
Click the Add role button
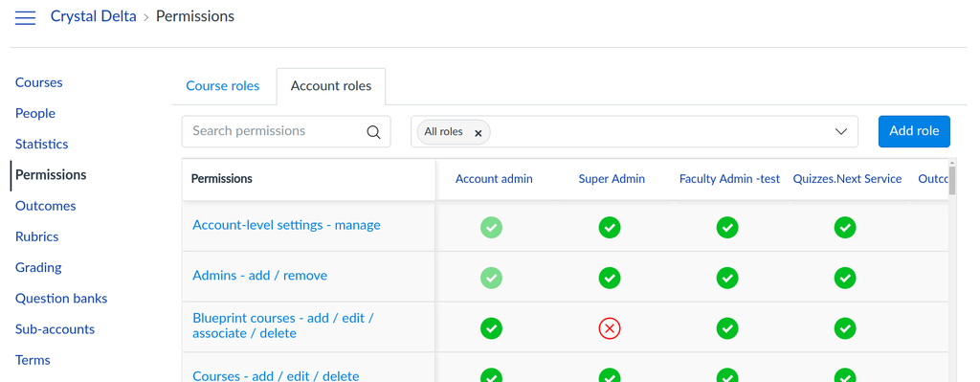pyautogui.click(x=914, y=131)
